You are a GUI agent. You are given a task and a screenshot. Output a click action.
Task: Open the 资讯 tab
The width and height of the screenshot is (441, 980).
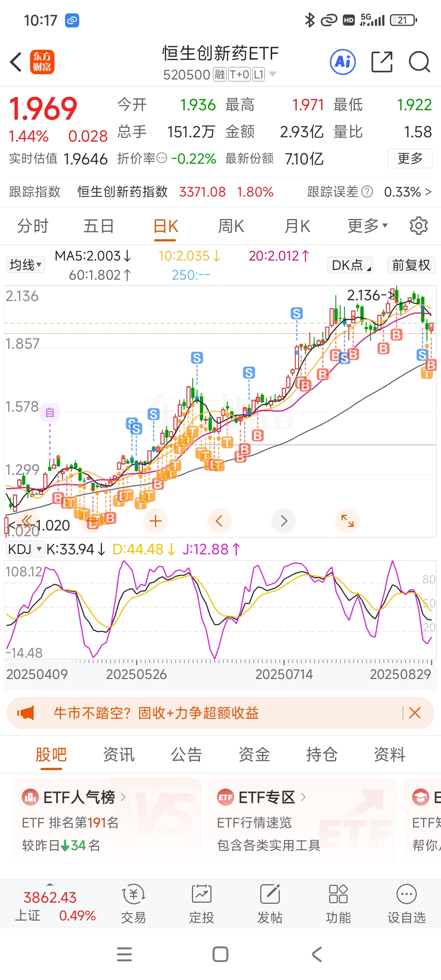[x=119, y=755]
